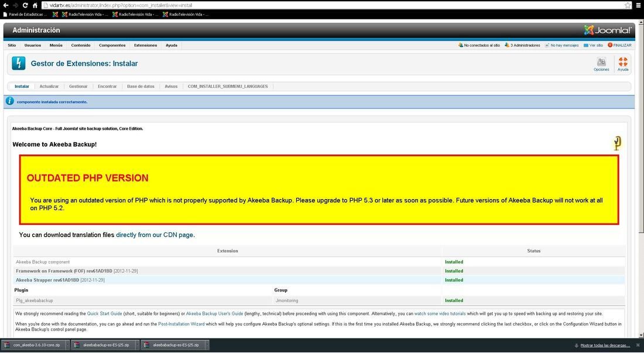Switch to the Actualizar tab

49,86
